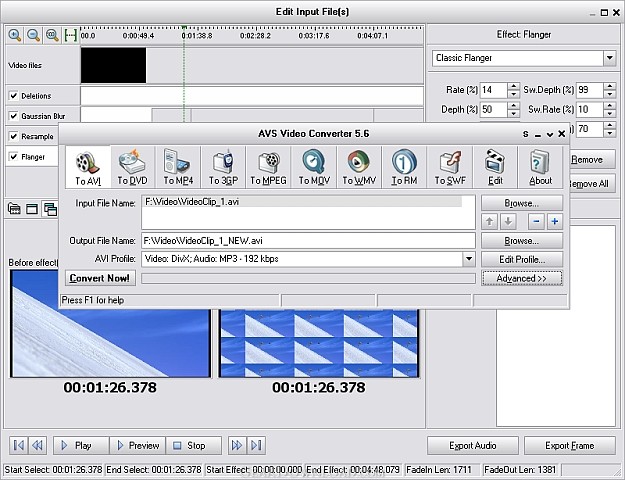Uncheck the Deletions track checkbox

(x=14, y=96)
